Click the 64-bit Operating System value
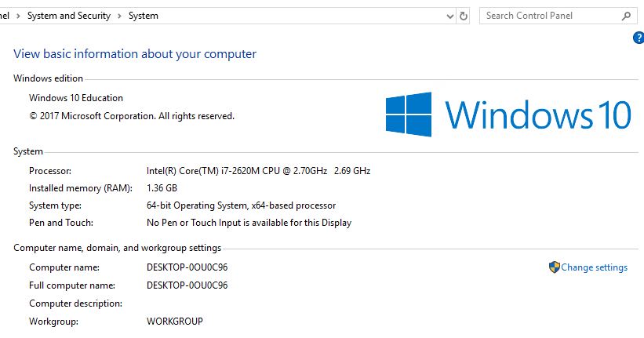This screenshot has width=644, height=338. [x=241, y=205]
